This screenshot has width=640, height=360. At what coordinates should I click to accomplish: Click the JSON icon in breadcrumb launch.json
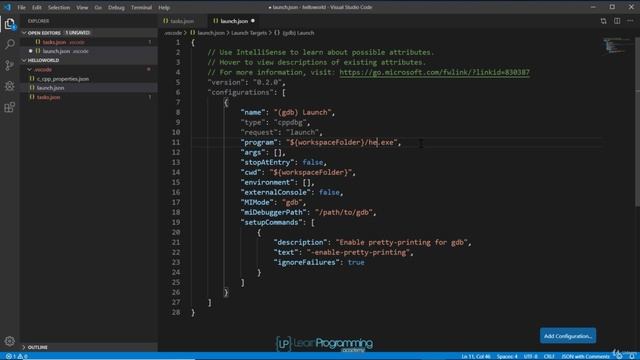(193, 33)
